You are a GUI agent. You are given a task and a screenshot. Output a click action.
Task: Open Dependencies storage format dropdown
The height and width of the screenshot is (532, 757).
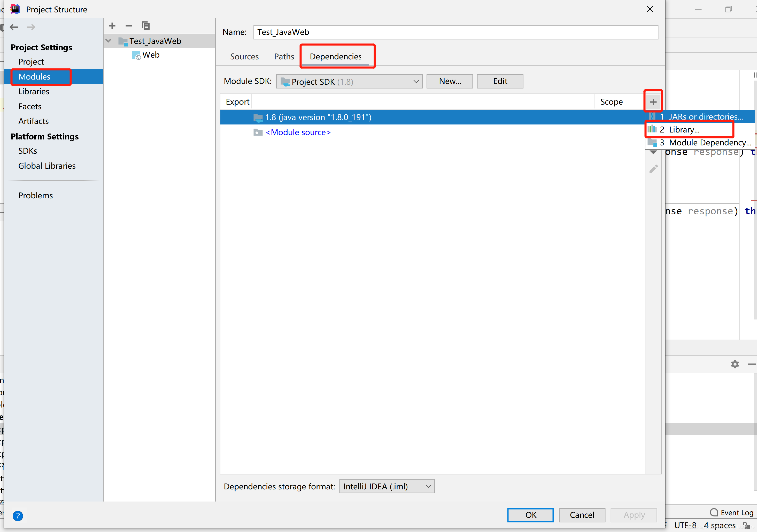[x=387, y=486]
